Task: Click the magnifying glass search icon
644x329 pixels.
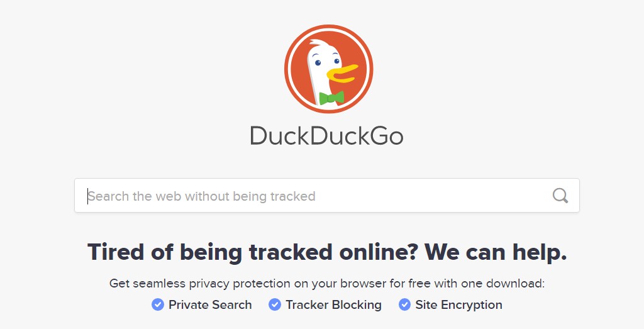Action: (x=560, y=196)
